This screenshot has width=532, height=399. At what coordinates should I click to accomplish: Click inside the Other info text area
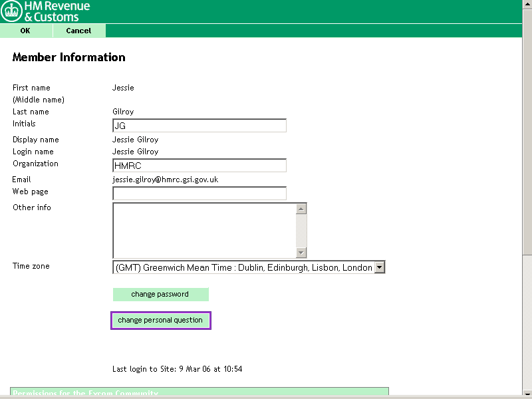tap(204, 230)
